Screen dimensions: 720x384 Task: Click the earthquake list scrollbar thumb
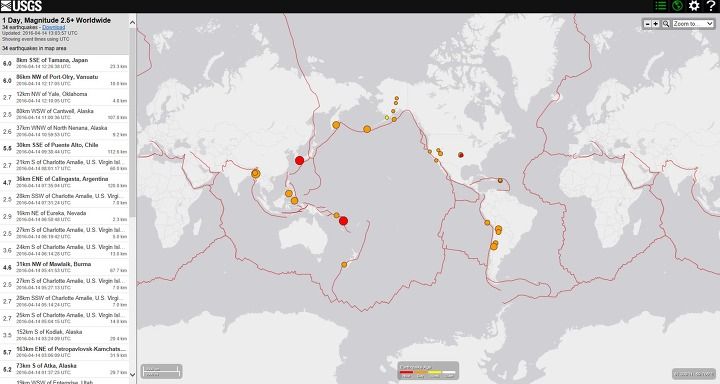[x=133, y=122]
